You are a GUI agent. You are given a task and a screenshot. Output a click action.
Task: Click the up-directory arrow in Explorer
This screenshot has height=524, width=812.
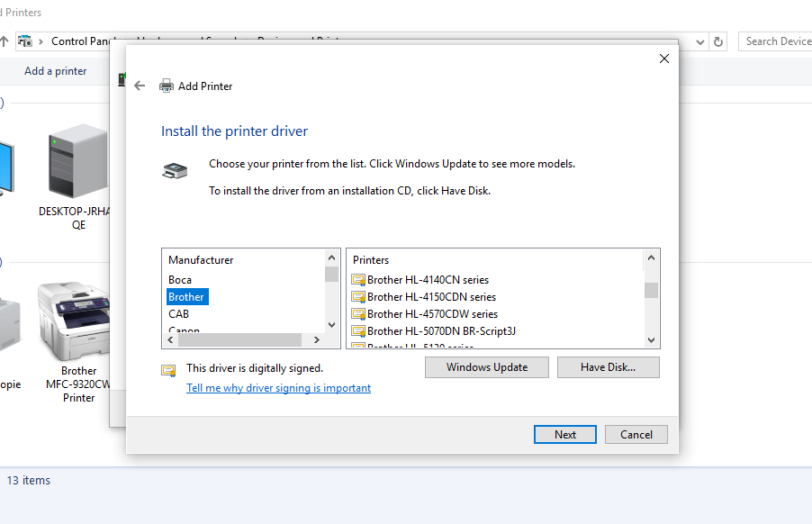[x=5, y=41]
